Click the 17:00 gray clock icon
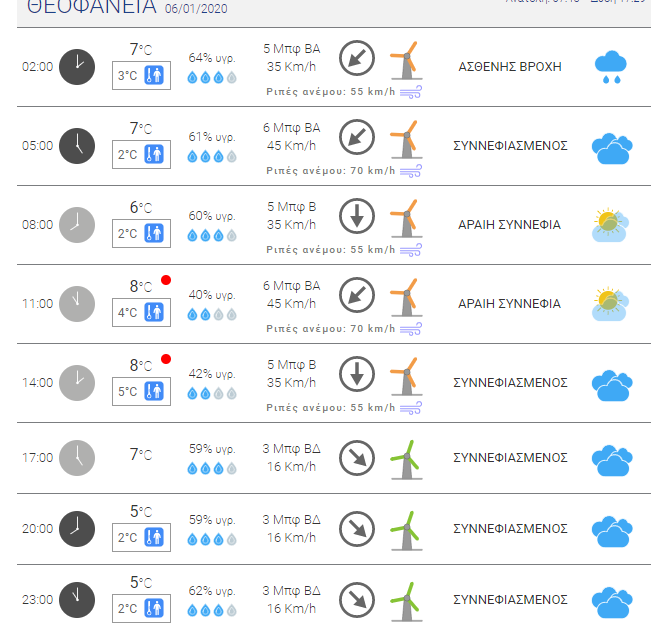Screen dimensions: 669x624 [x=77, y=458]
